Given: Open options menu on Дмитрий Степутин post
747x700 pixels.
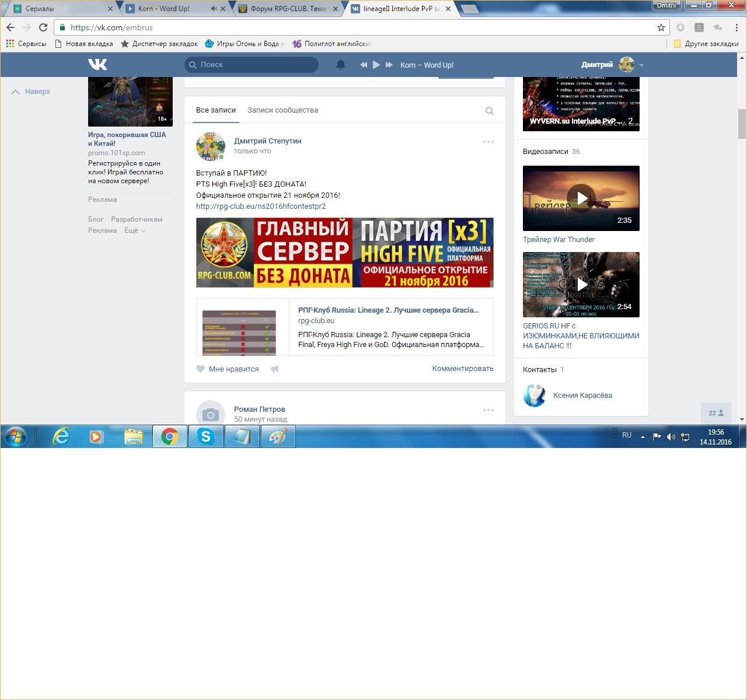Looking at the screenshot, I should 488,142.
